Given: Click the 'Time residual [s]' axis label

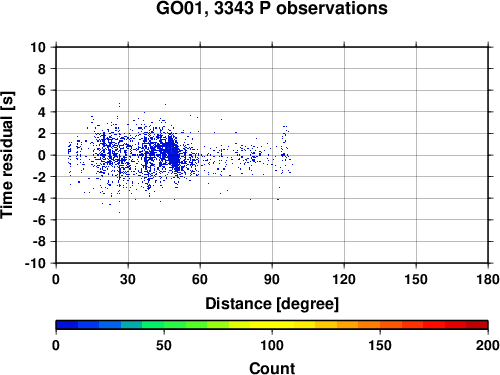Looking at the screenshot, I should point(7,155).
